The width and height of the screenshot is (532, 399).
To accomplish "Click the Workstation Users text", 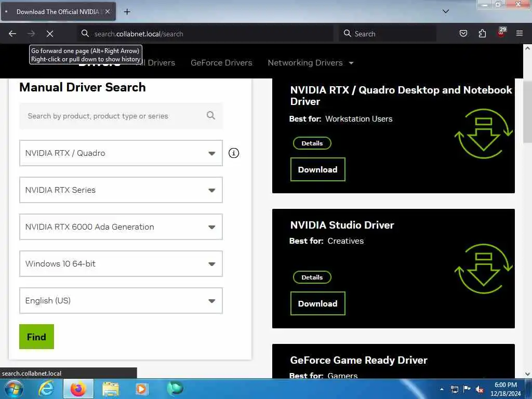I will [358, 119].
